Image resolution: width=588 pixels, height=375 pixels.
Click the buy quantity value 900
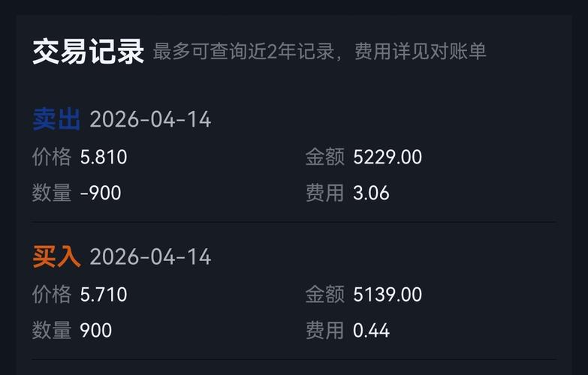coord(96,330)
